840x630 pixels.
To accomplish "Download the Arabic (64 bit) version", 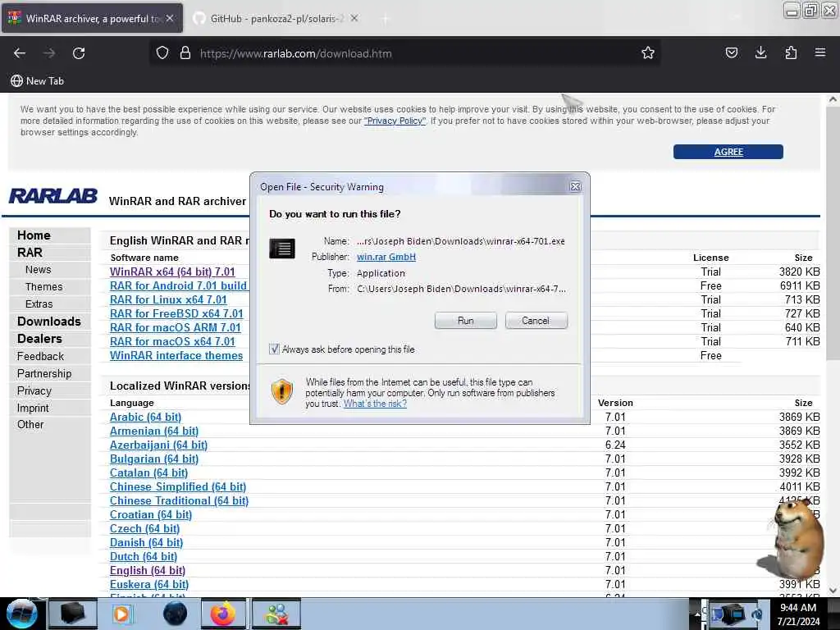I will (x=145, y=417).
